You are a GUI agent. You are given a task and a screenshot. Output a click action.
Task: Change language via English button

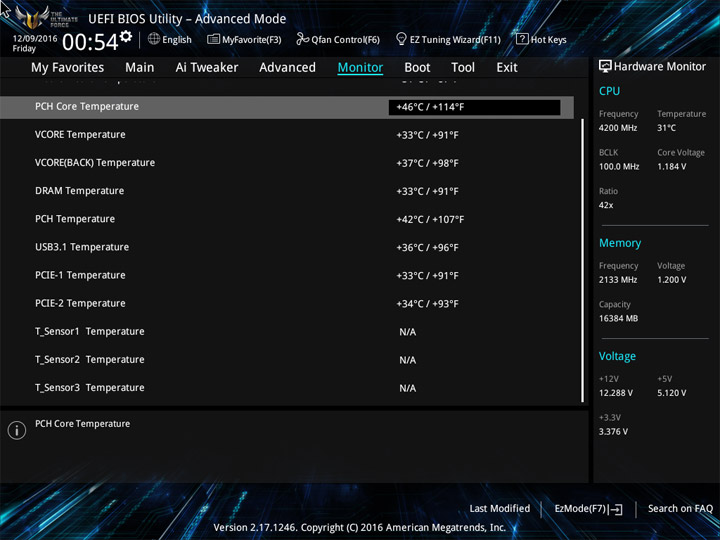tap(177, 40)
